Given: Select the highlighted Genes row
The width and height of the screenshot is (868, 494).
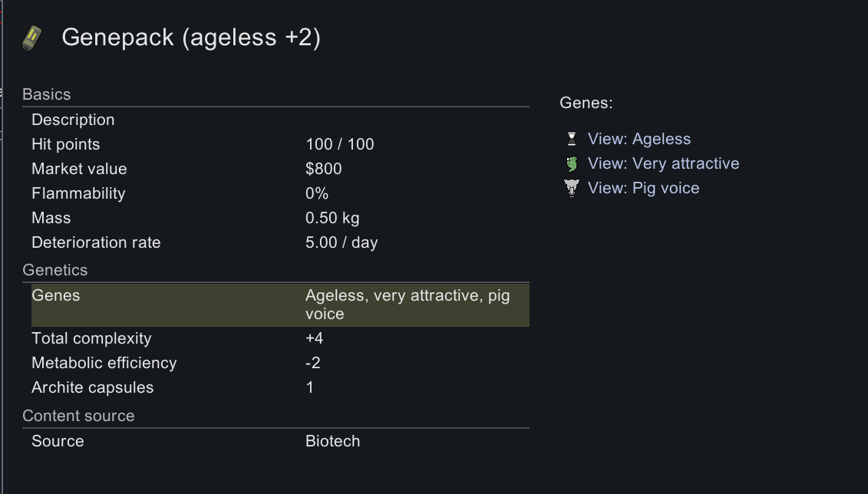Looking at the screenshot, I should (280, 305).
